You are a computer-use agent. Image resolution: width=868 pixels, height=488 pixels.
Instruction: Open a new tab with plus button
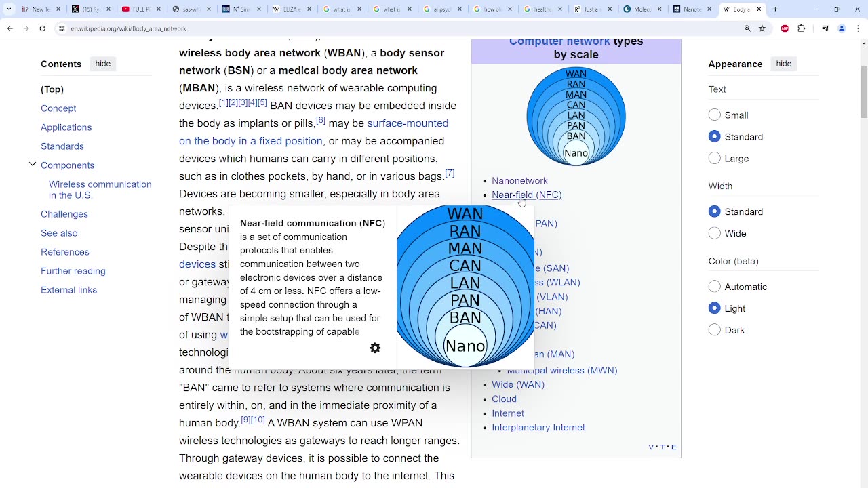[775, 9]
